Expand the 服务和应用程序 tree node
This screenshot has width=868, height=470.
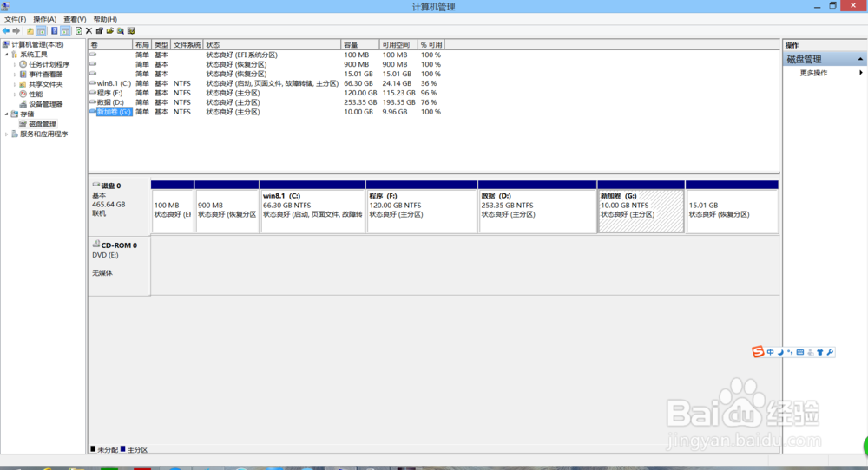(x=7, y=134)
